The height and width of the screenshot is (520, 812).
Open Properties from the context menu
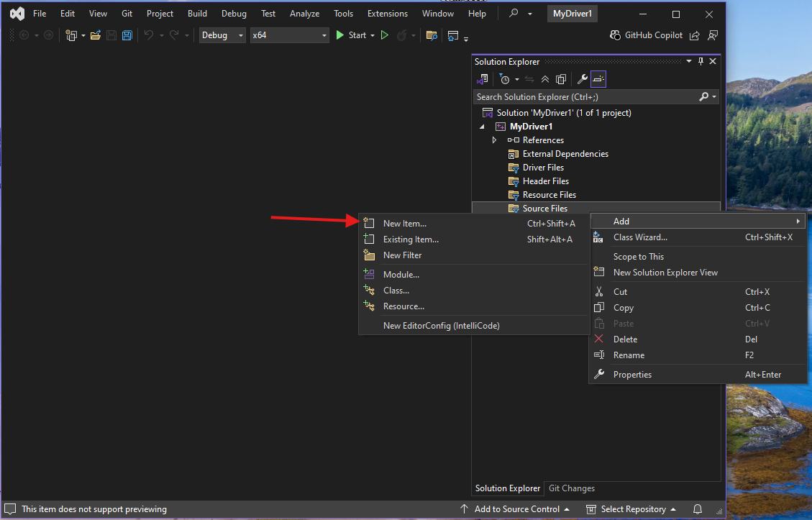(698, 375)
